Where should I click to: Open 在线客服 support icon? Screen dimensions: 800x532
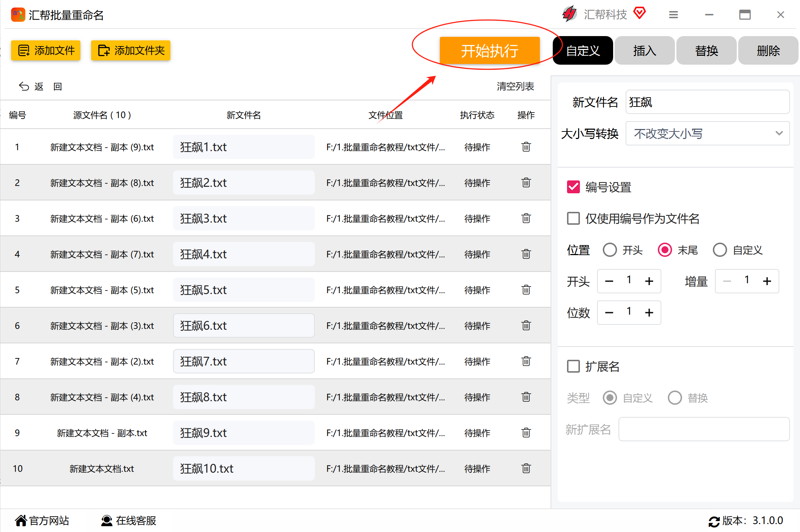pos(106,521)
